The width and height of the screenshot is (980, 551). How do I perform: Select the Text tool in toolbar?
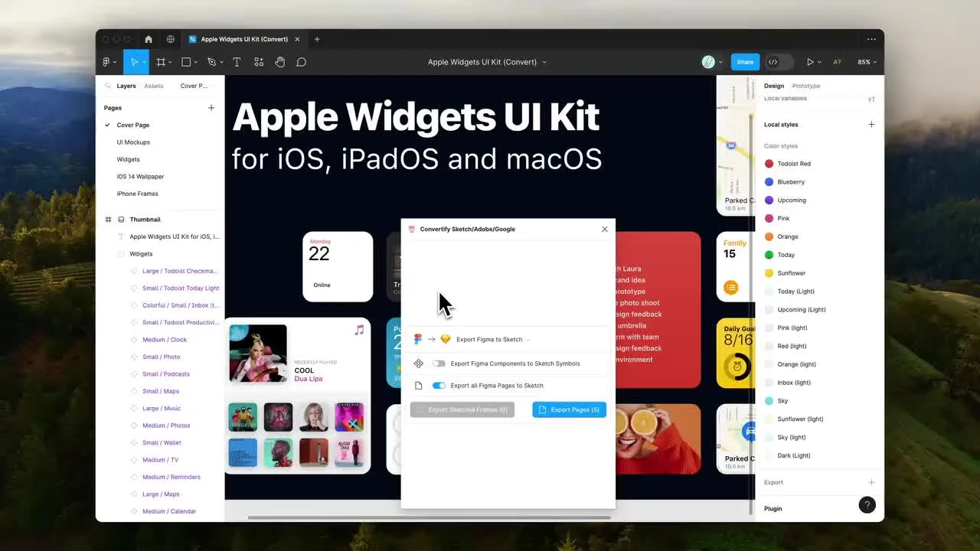click(x=237, y=62)
